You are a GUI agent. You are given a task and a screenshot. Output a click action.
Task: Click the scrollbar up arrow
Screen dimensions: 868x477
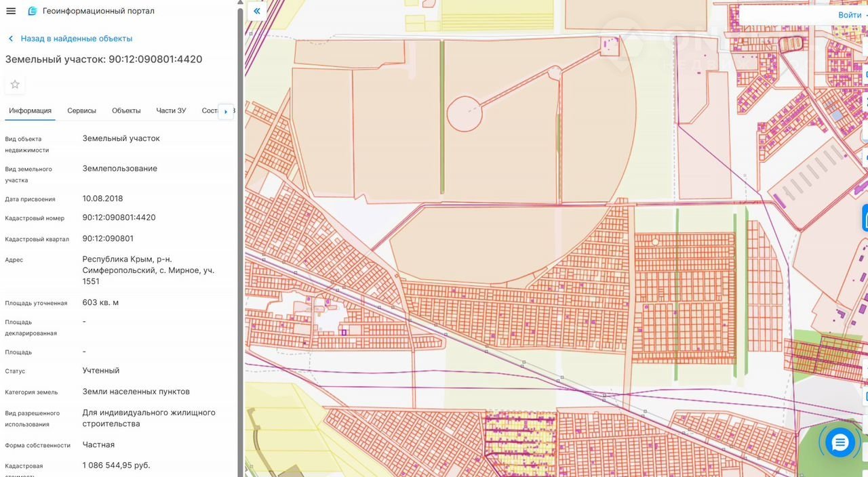pyautogui.click(x=240, y=3)
